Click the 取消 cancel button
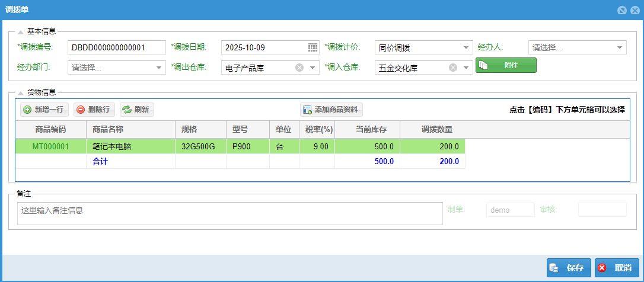Viewport: 644px width, 282px height. coord(617,268)
